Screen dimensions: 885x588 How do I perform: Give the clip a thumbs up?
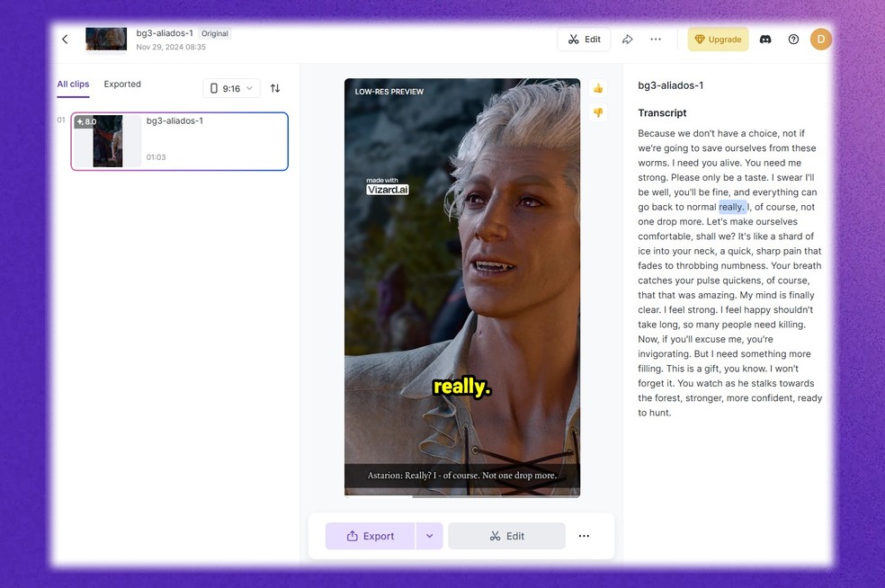pos(598,89)
